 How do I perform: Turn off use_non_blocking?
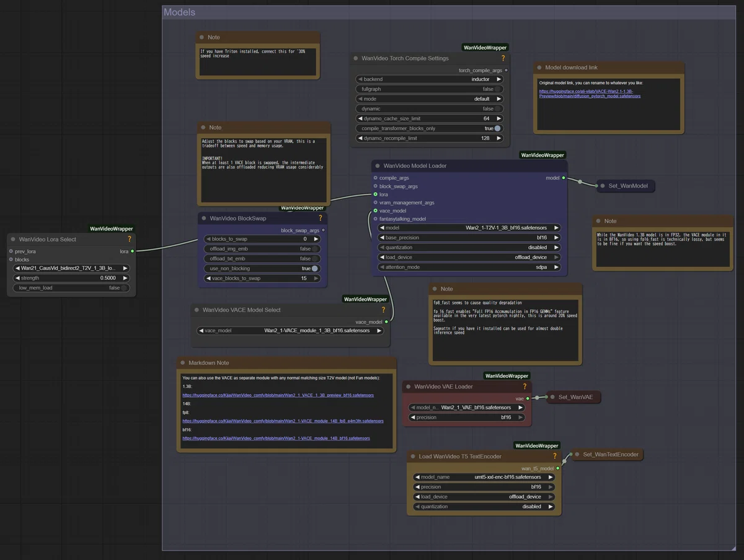pos(262,269)
